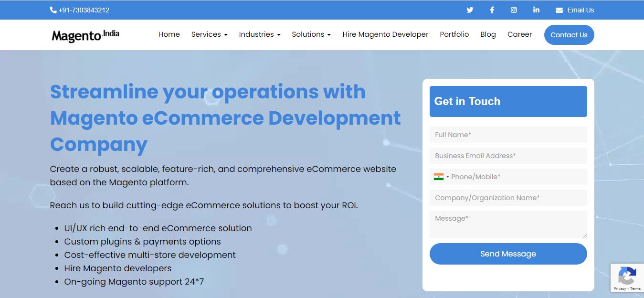Open Hire Magento Developer page
Screen dimensions: 644x298
(385, 34)
